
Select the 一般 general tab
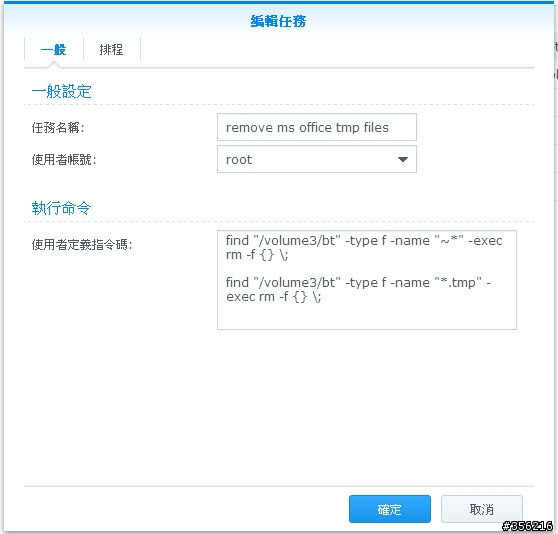tap(53, 49)
